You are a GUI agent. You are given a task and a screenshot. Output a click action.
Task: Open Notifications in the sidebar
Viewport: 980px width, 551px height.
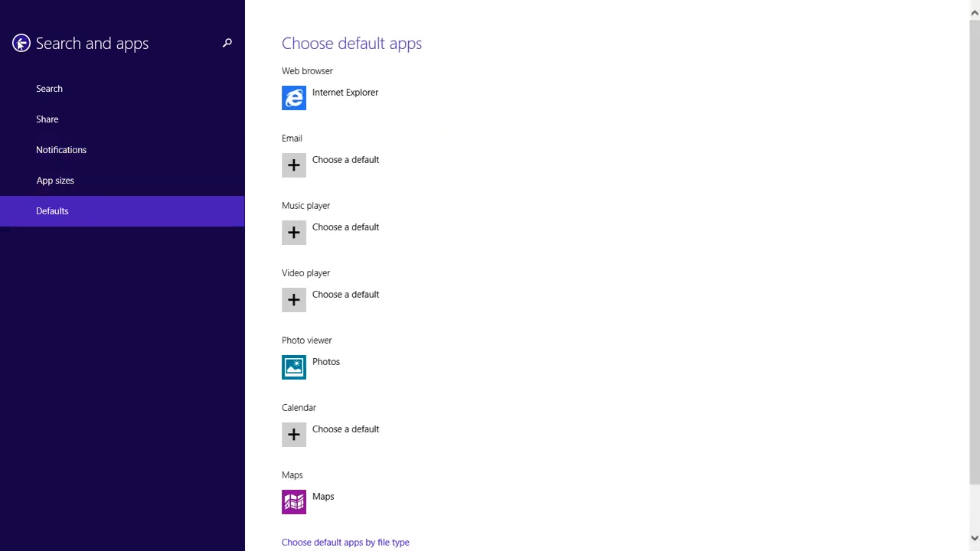point(61,150)
